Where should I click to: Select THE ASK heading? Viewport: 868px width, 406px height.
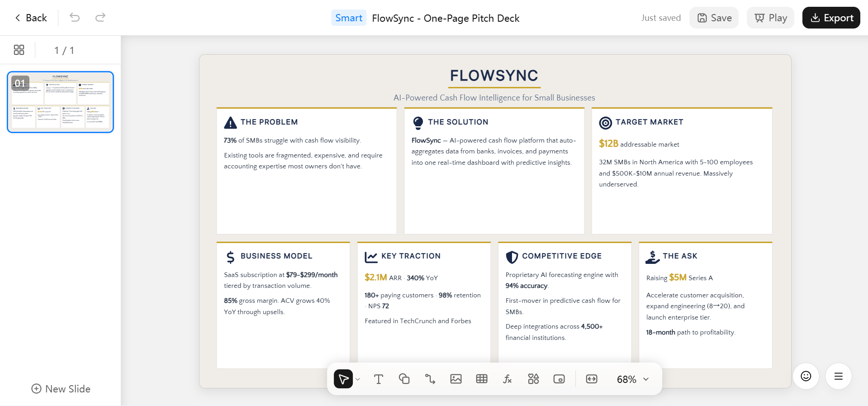coord(680,256)
